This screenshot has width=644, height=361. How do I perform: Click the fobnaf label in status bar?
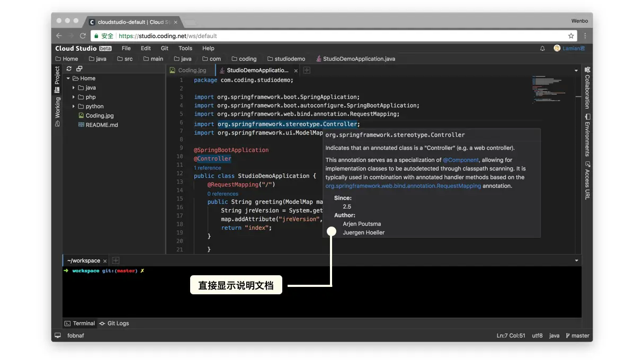[76, 336]
